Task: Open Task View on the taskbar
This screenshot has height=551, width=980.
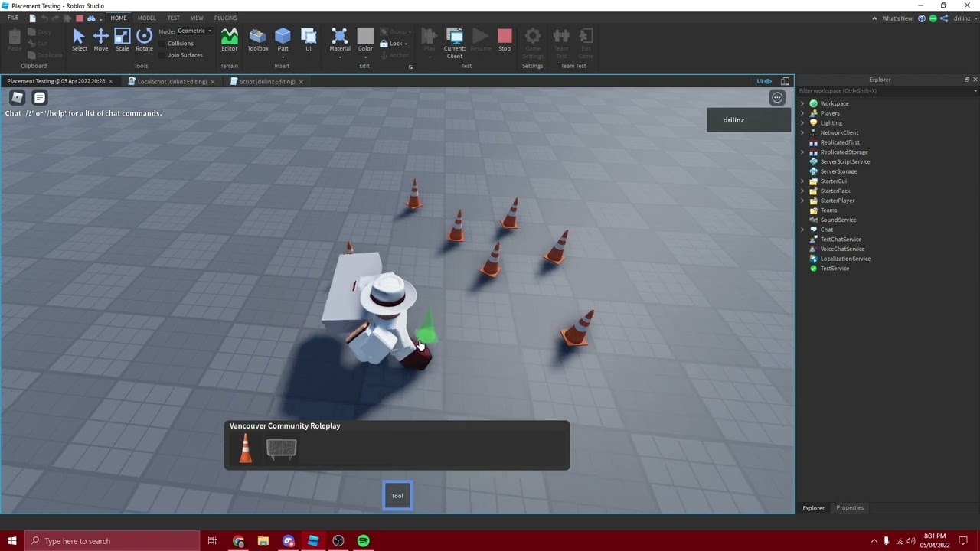Action: click(x=212, y=541)
